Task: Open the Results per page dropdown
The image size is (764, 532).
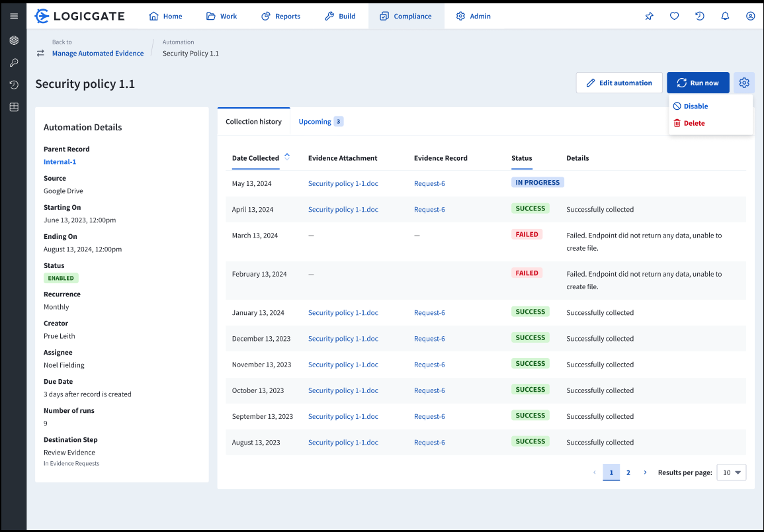Action: [x=732, y=472]
